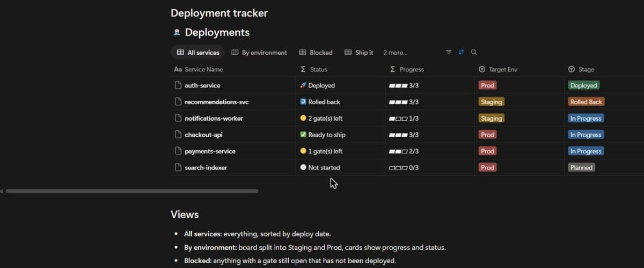
Task: Click notifications-worker progress bar 1/3
Action: coord(404,118)
